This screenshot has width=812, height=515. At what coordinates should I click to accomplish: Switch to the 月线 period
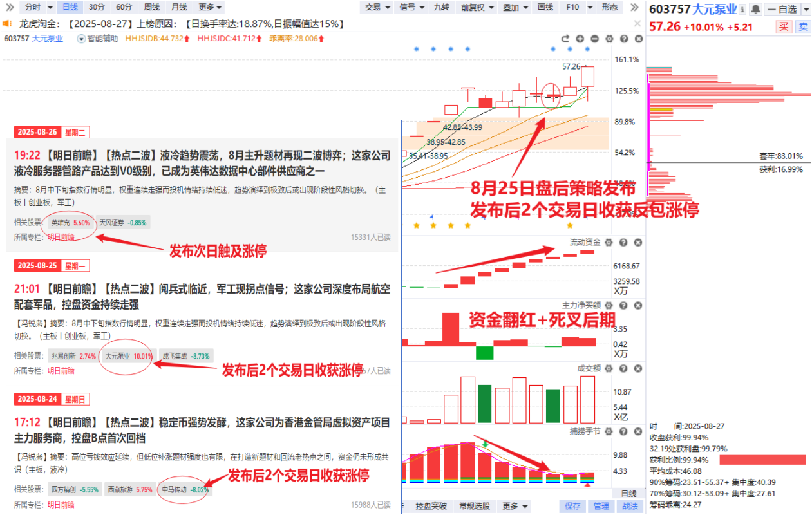(x=178, y=7)
